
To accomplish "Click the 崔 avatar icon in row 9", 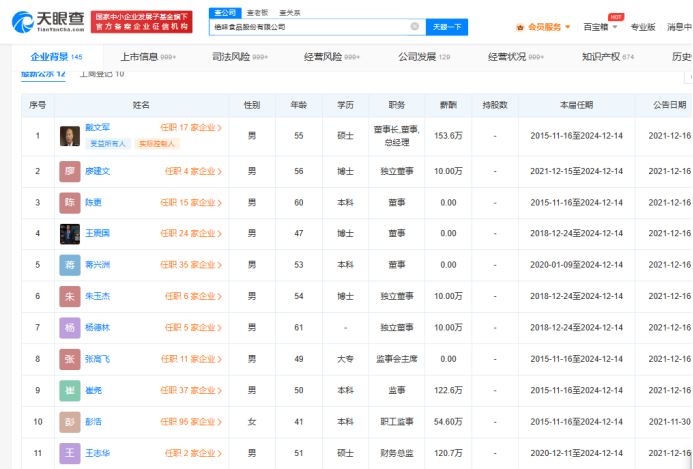I will (69, 391).
